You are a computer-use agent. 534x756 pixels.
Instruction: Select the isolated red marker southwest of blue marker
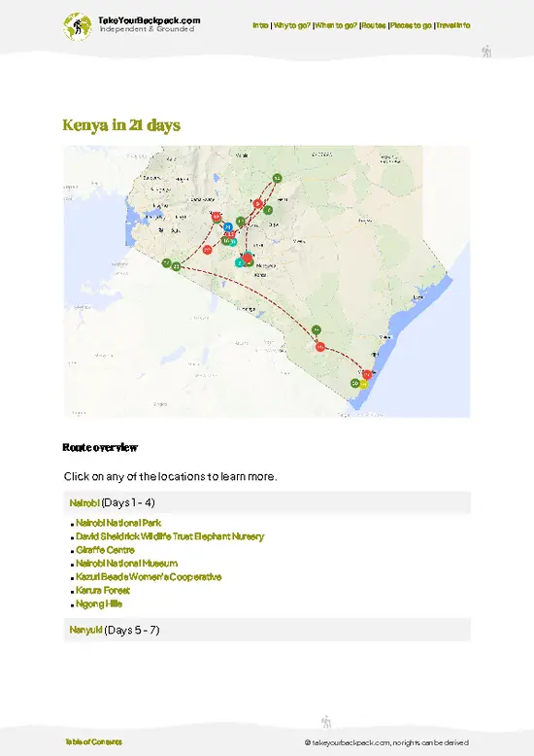coord(207,250)
